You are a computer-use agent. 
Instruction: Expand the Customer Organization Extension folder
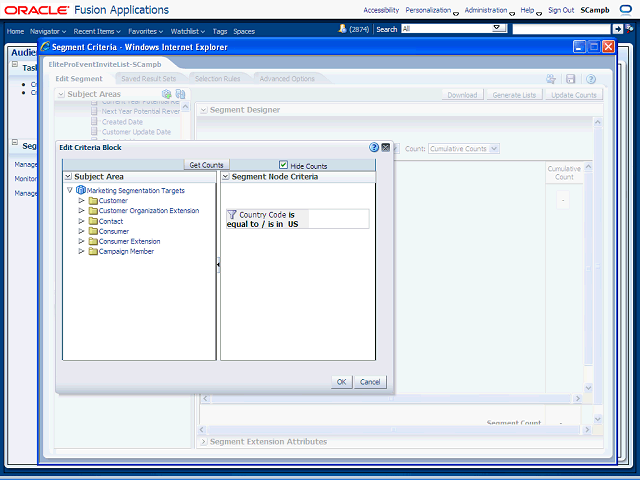81,211
